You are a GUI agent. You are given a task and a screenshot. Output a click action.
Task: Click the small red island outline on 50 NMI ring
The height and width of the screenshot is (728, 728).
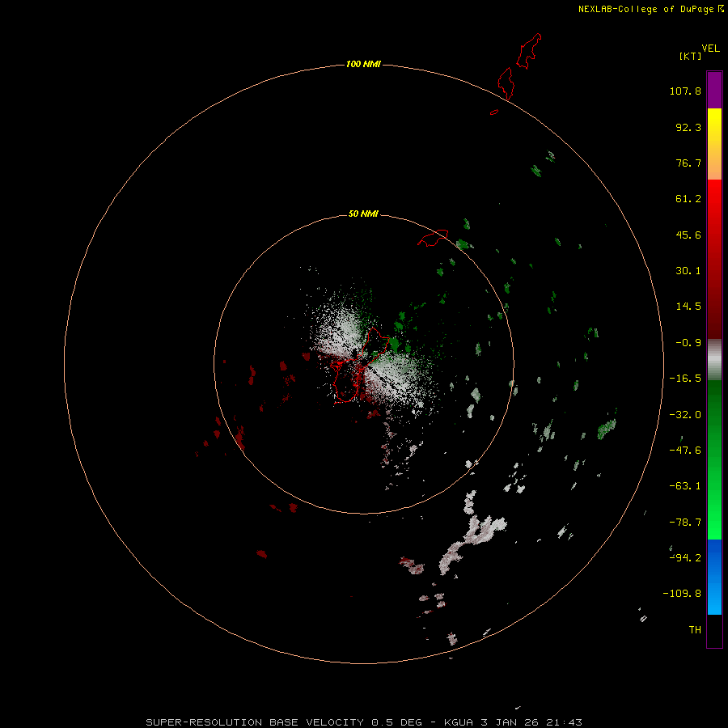tap(433, 238)
